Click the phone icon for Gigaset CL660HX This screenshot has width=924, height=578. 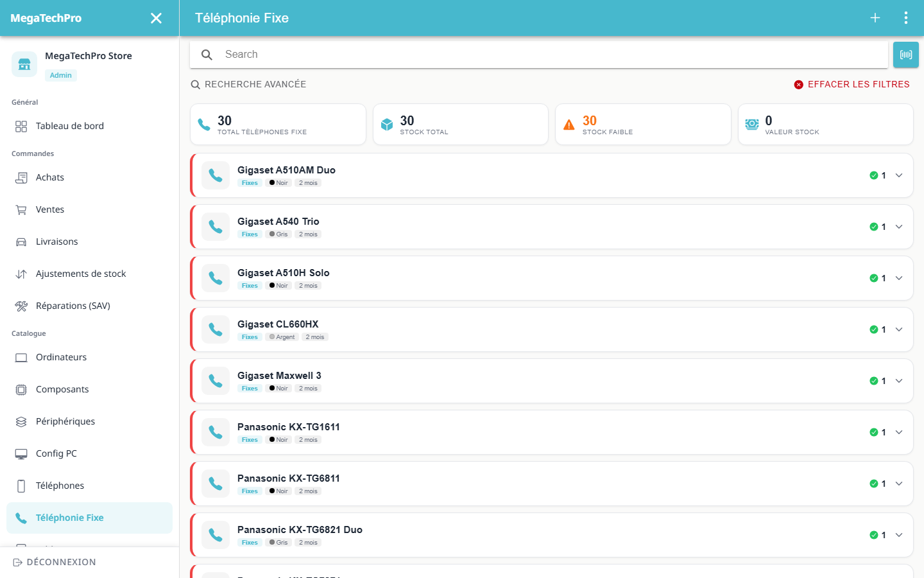point(216,329)
